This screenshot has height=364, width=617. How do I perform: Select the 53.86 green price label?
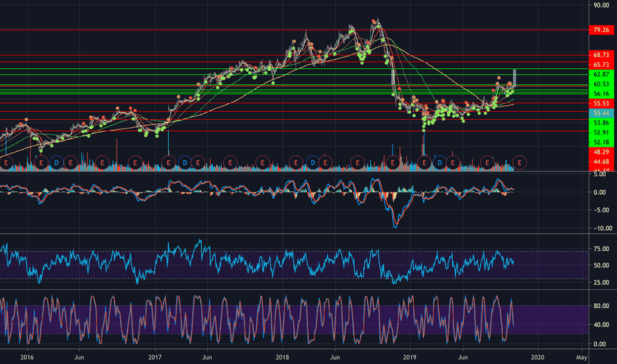601,123
